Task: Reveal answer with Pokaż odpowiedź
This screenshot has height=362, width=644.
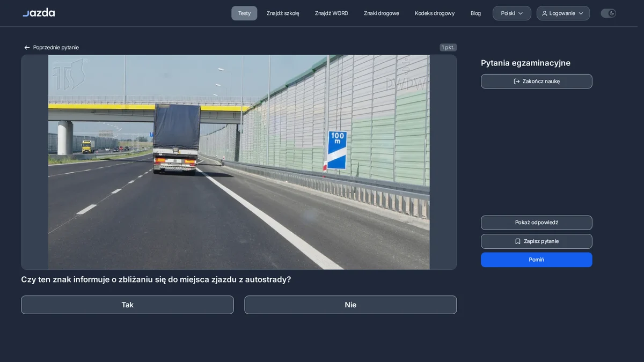Action: pos(537,223)
